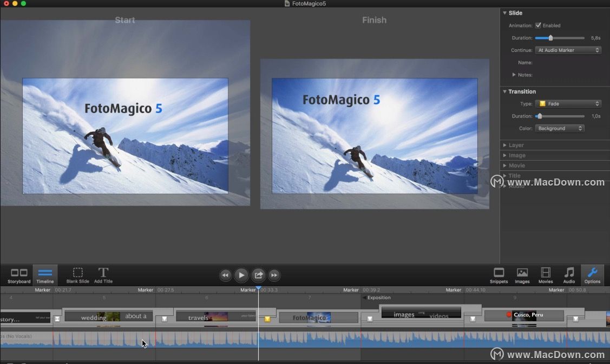Add a Blank Slide
This screenshot has height=364, width=610.
[77, 275]
